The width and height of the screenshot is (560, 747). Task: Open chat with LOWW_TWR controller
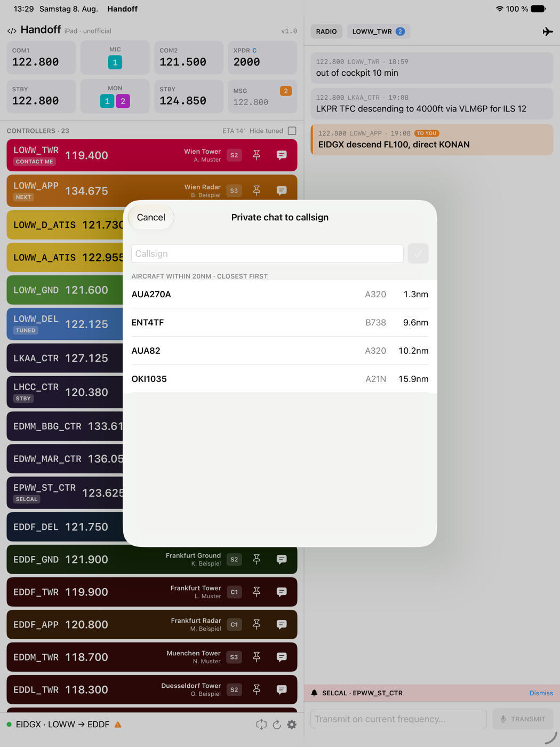[x=282, y=155]
